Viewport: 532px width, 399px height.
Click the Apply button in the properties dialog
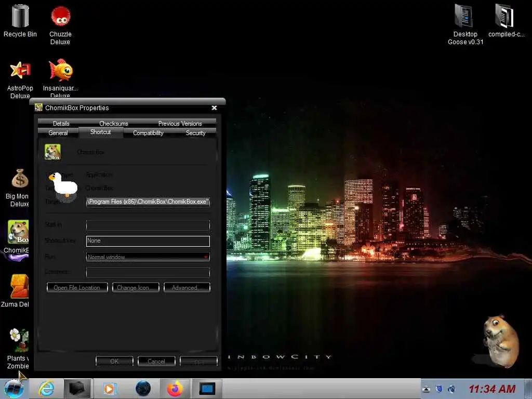(198, 362)
